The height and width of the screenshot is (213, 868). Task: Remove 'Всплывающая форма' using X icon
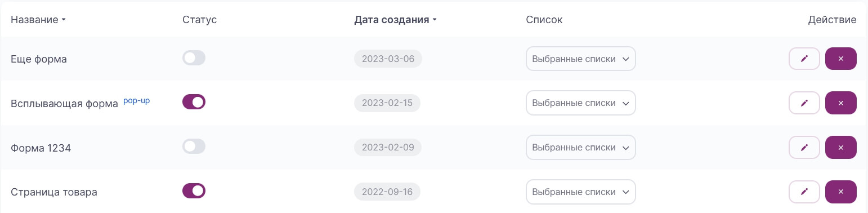coord(841,103)
